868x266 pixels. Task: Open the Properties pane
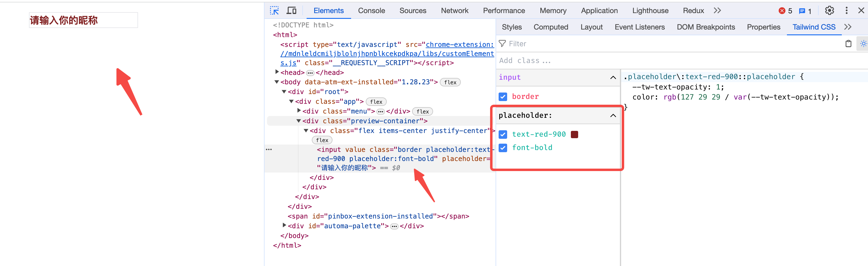[763, 27]
